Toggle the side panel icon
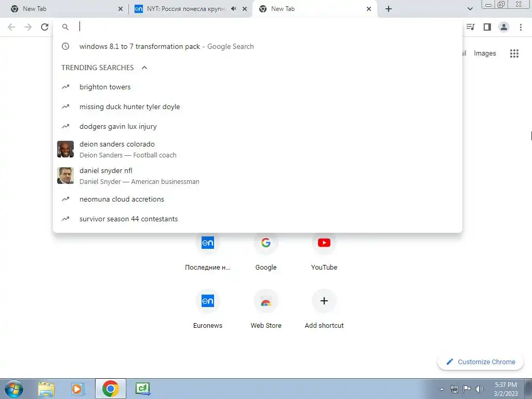 487,27
